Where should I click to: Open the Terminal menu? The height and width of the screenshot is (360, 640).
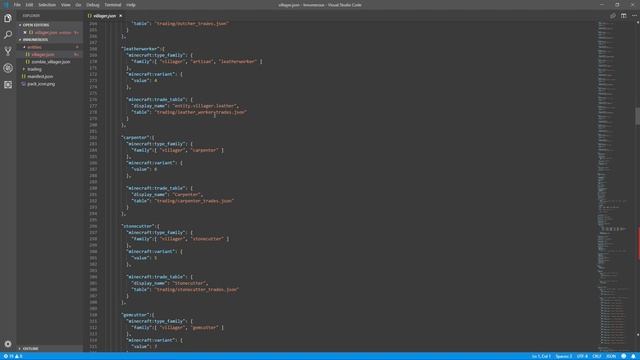click(113, 5)
